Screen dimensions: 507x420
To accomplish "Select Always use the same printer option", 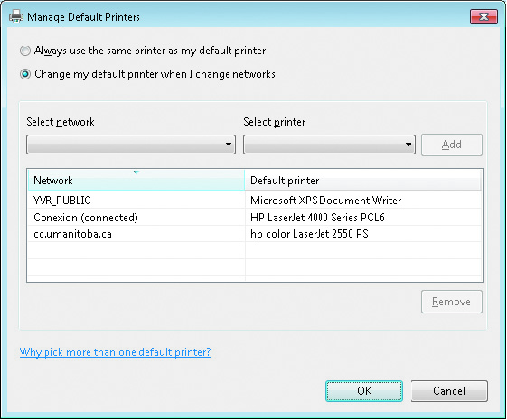I will pyautogui.click(x=25, y=51).
